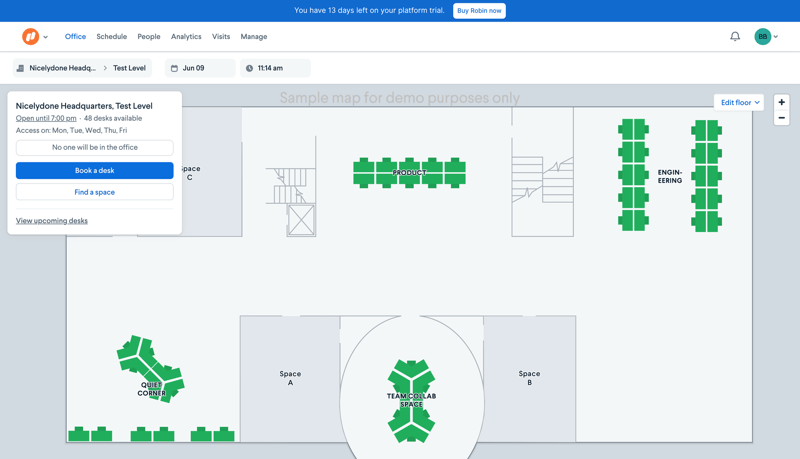Open the Analytics tab
This screenshot has height=459, width=800.
(x=186, y=37)
